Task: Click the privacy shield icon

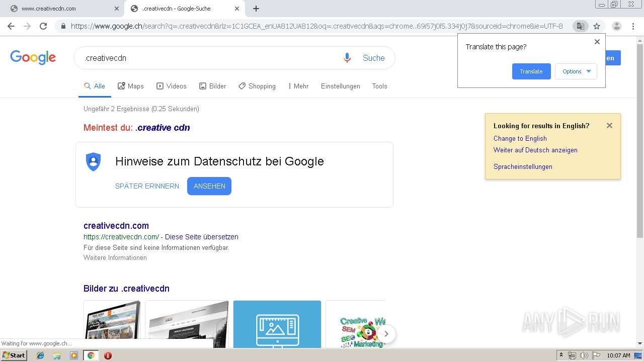Action: pos(94,162)
